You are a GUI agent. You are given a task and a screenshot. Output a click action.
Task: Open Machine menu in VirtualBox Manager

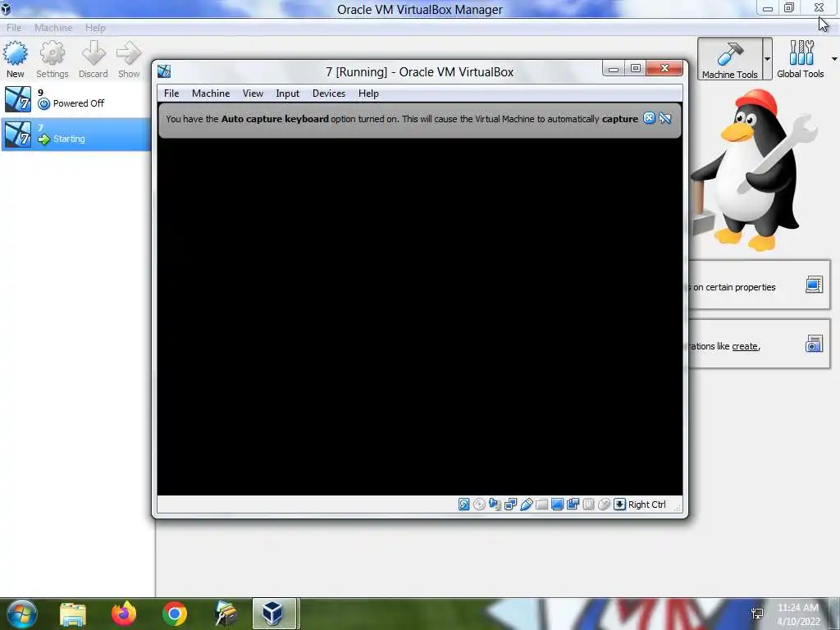point(53,28)
